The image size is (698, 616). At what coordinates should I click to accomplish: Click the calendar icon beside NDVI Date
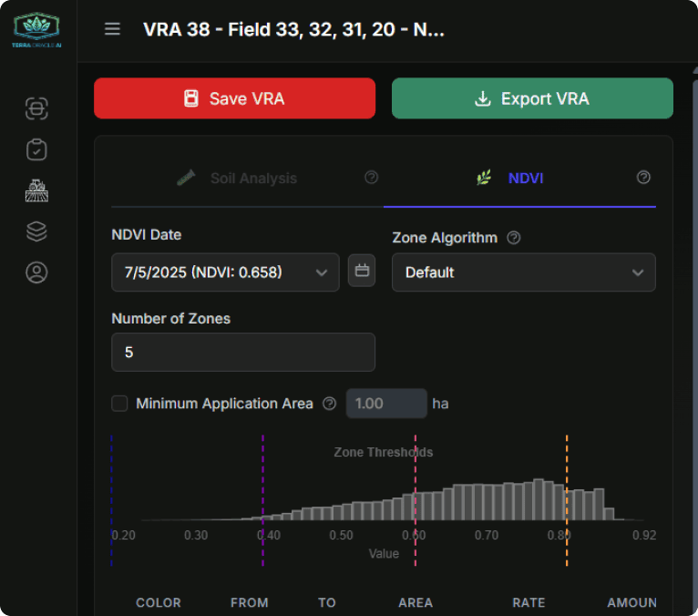tap(362, 271)
